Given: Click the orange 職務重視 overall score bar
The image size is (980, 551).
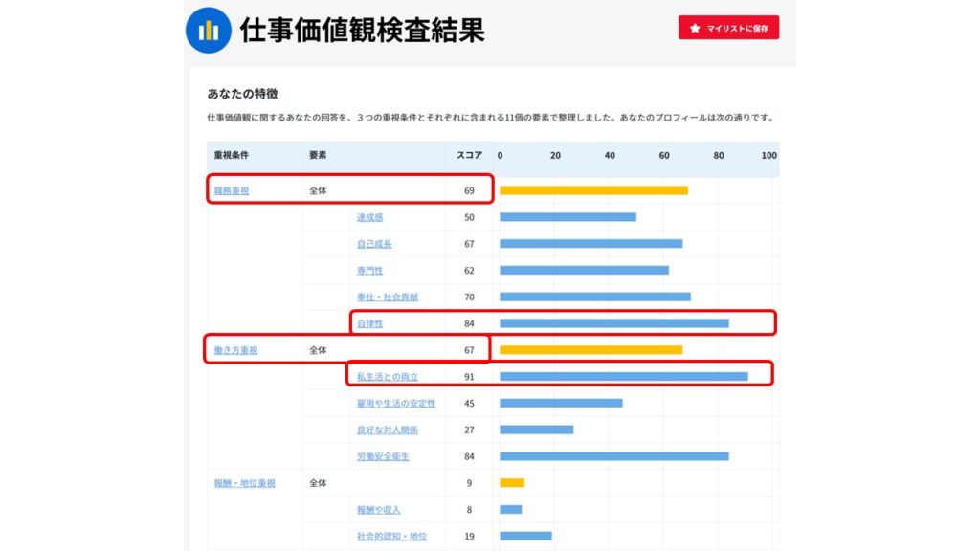Looking at the screenshot, I should [x=593, y=190].
